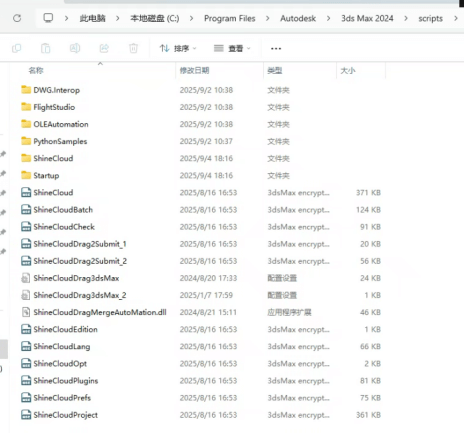Select the ShineCloudDragMergeAutoMation.dll file icon
This screenshot has height=433, width=464.
point(26,312)
